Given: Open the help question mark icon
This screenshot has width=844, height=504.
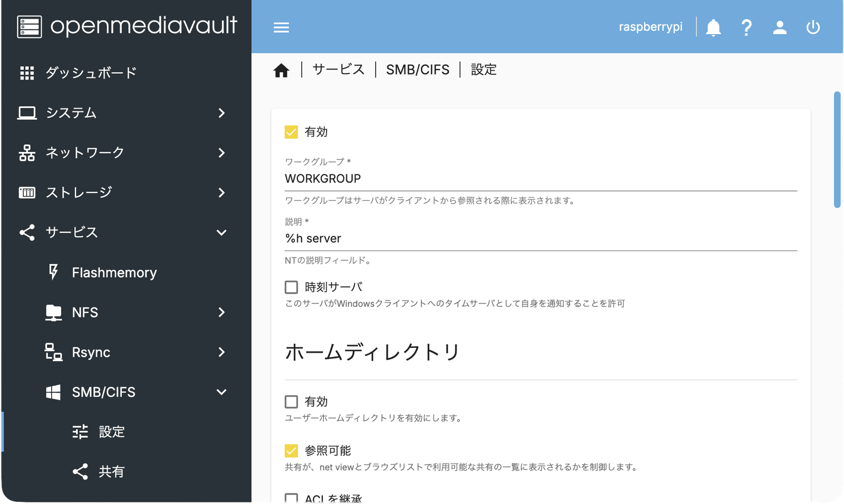Looking at the screenshot, I should point(746,27).
